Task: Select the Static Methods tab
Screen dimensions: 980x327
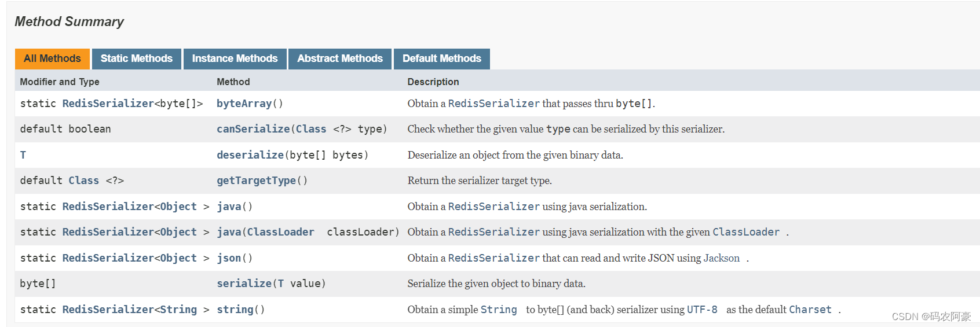Action: [136, 58]
